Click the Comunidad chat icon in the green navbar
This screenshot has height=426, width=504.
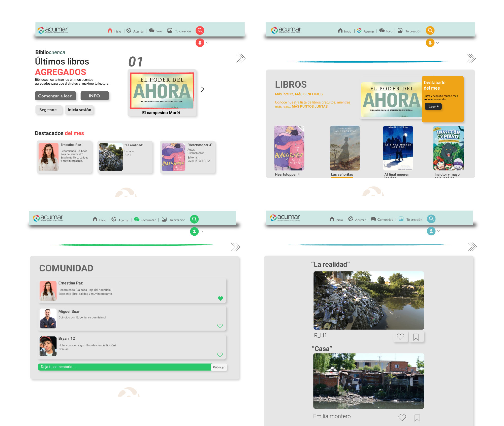pyautogui.click(x=136, y=219)
